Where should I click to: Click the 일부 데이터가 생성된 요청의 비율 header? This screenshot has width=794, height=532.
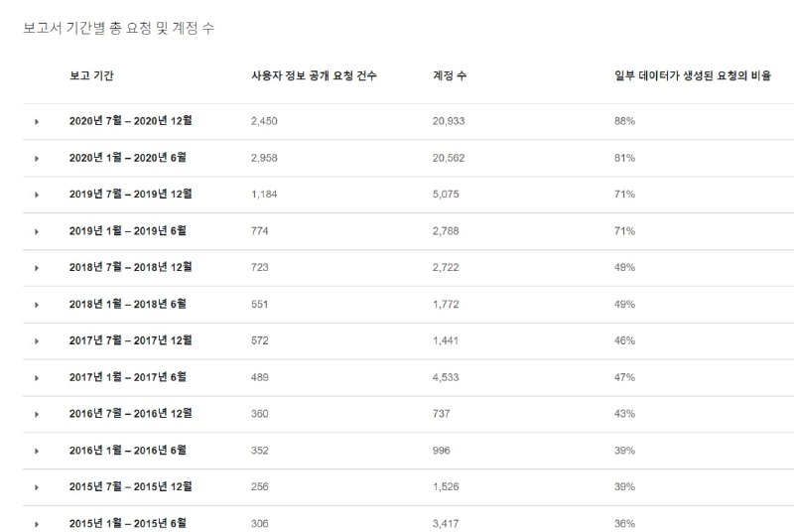(693, 75)
